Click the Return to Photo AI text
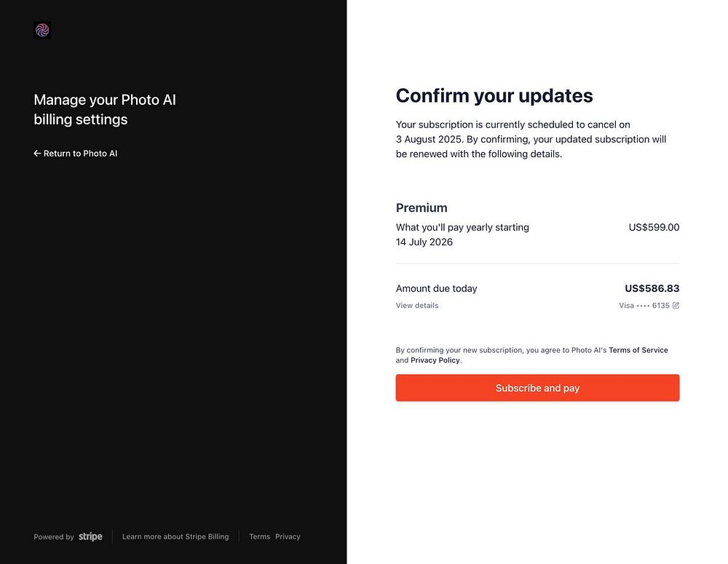The image size is (728, 564). coord(80,154)
